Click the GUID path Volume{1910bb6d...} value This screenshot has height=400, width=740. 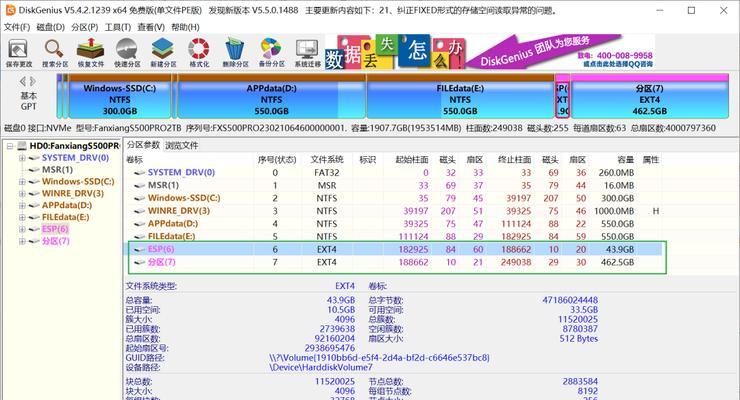coord(379,358)
